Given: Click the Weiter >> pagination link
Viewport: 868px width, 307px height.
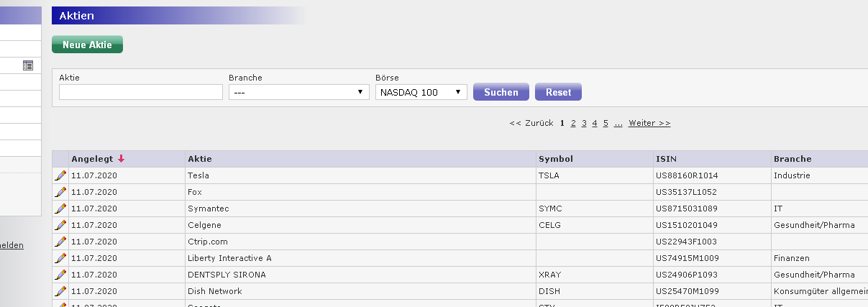Looking at the screenshot, I should point(649,123).
